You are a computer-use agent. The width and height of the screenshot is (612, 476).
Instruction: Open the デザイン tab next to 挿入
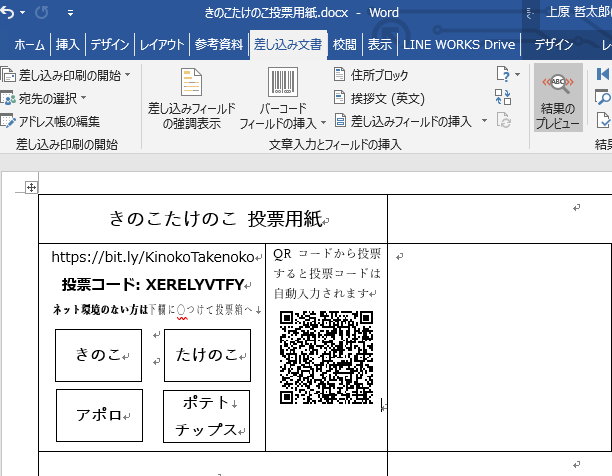point(110,44)
